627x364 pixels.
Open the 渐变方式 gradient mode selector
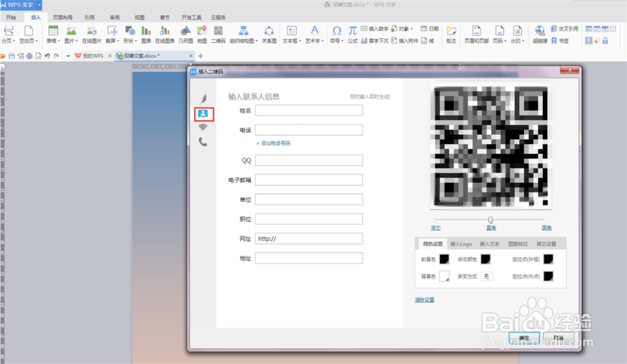[x=487, y=276]
